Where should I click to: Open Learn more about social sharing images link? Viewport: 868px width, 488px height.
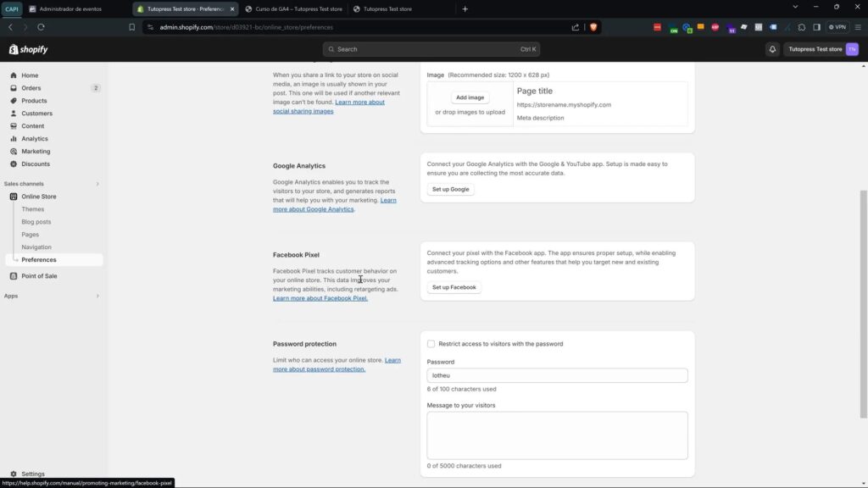click(x=329, y=107)
